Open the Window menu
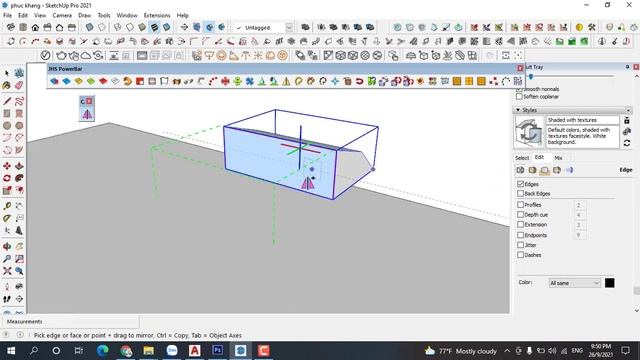Viewport: 640px width, 360px height. coord(127,15)
